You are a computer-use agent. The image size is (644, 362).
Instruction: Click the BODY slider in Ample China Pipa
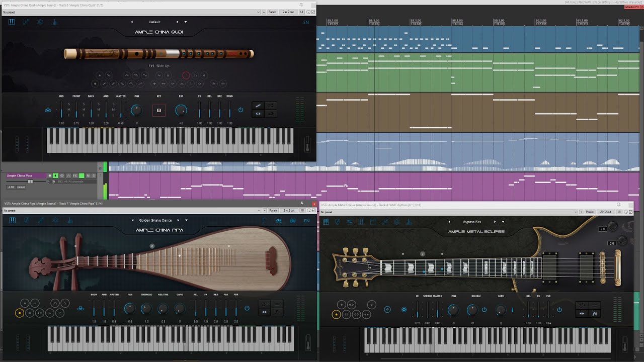point(94,308)
